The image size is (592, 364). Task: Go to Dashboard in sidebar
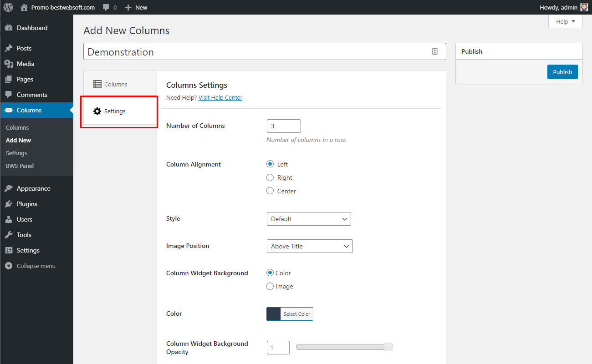click(x=36, y=28)
